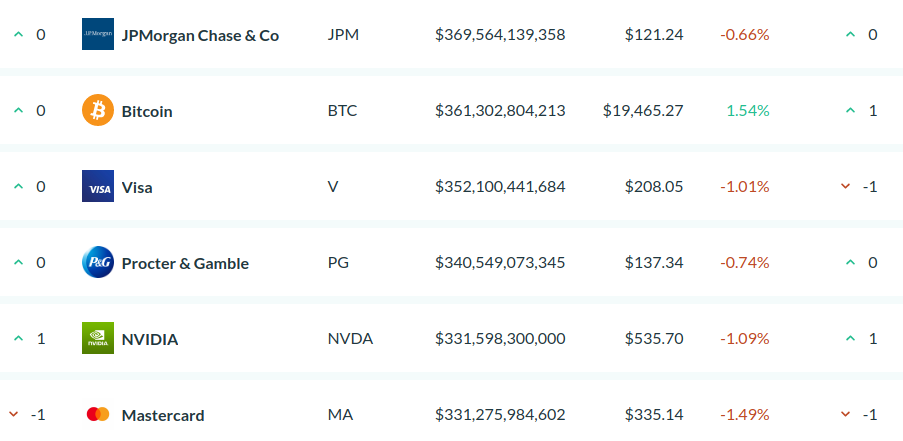
Task: Click the NVDA ticker symbol
Action: point(350,339)
